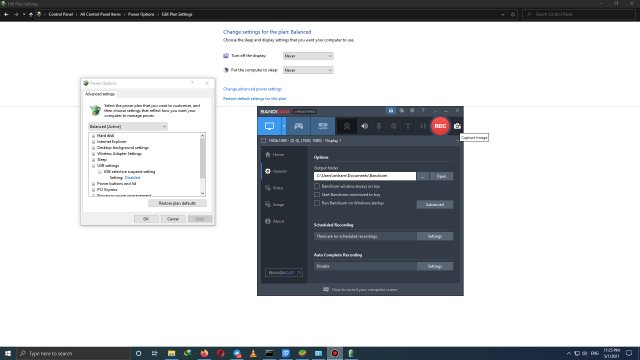Click the power settings list scrollbar down arrow
640x360 pixels.
tap(202, 193)
